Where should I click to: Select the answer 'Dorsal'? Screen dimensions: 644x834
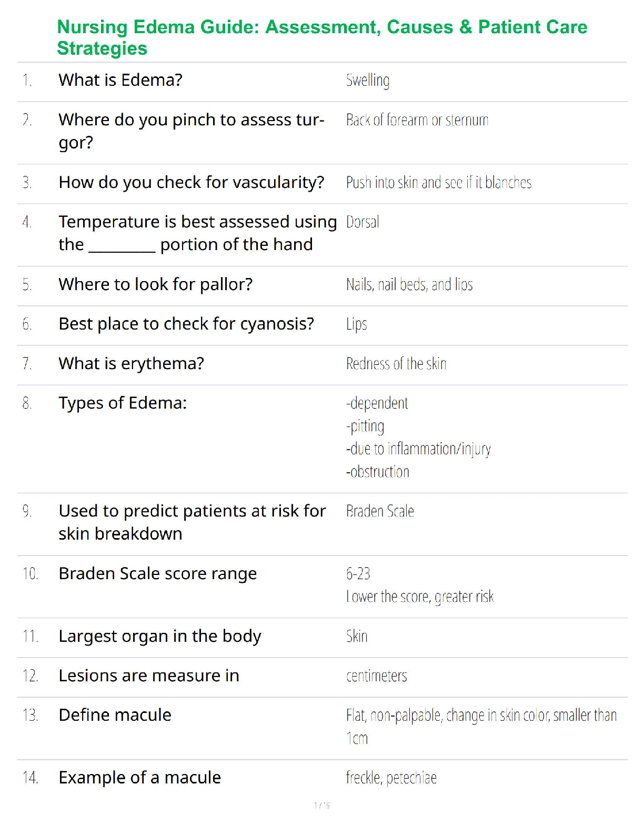363,222
